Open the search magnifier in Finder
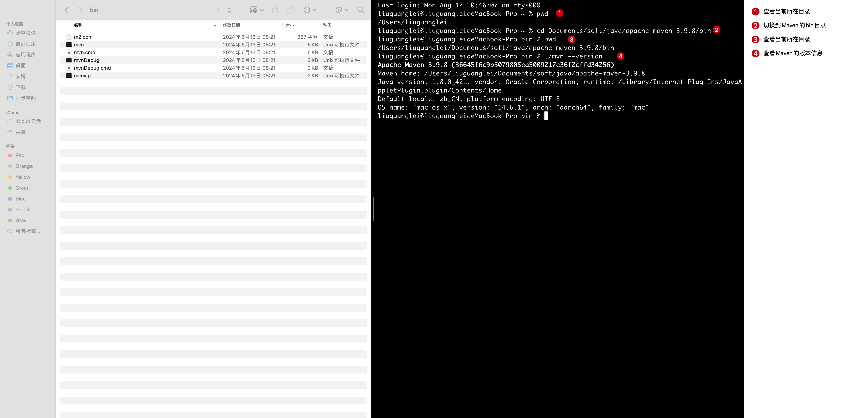 point(361,10)
